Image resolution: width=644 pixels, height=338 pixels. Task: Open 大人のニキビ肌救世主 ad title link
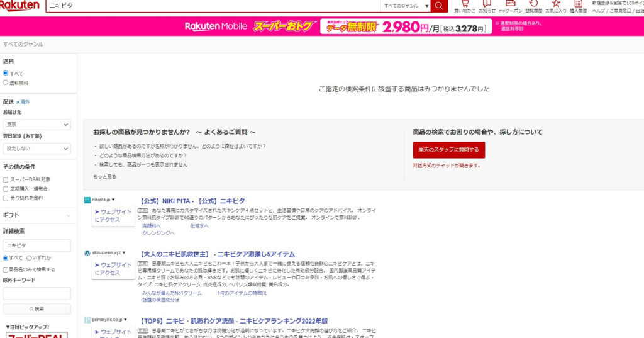[216, 254]
